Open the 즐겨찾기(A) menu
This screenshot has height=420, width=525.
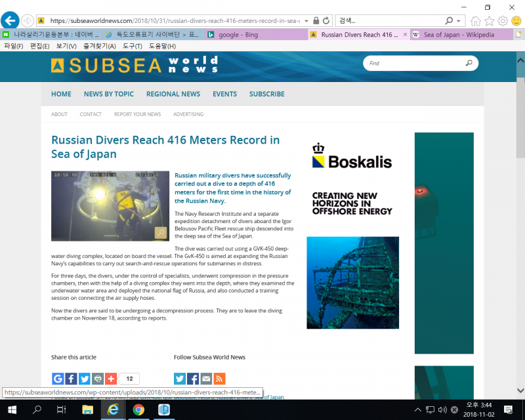[100, 46]
